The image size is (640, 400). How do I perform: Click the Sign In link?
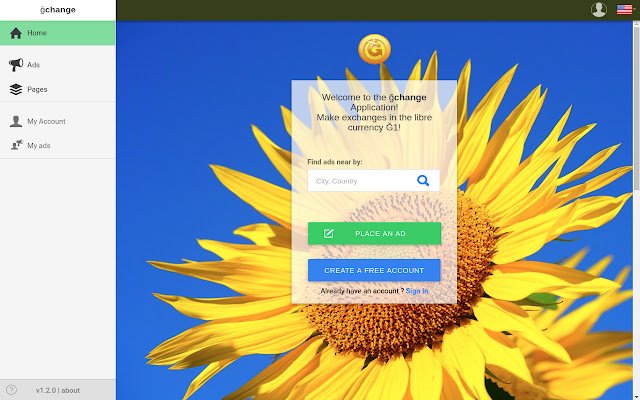tap(417, 291)
